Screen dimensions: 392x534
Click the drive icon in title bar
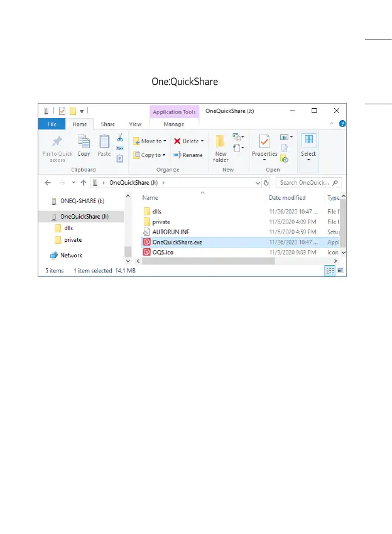point(46,111)
